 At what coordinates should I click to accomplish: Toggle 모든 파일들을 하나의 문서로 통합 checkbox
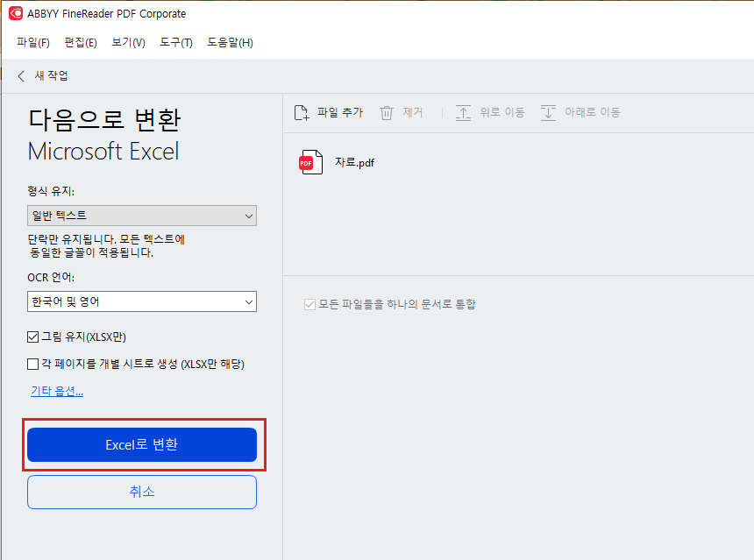[x=309, y=304]
